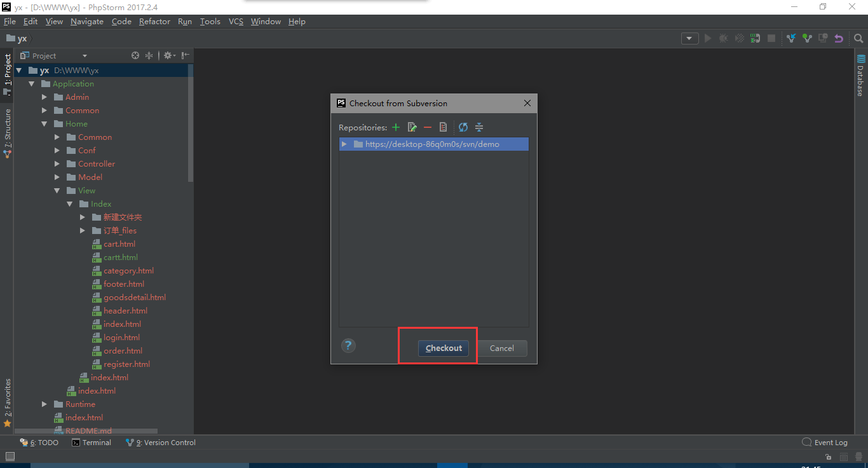Expand the Model folder
The width and height of the screenshot is (868, 468).
[57, 177]
